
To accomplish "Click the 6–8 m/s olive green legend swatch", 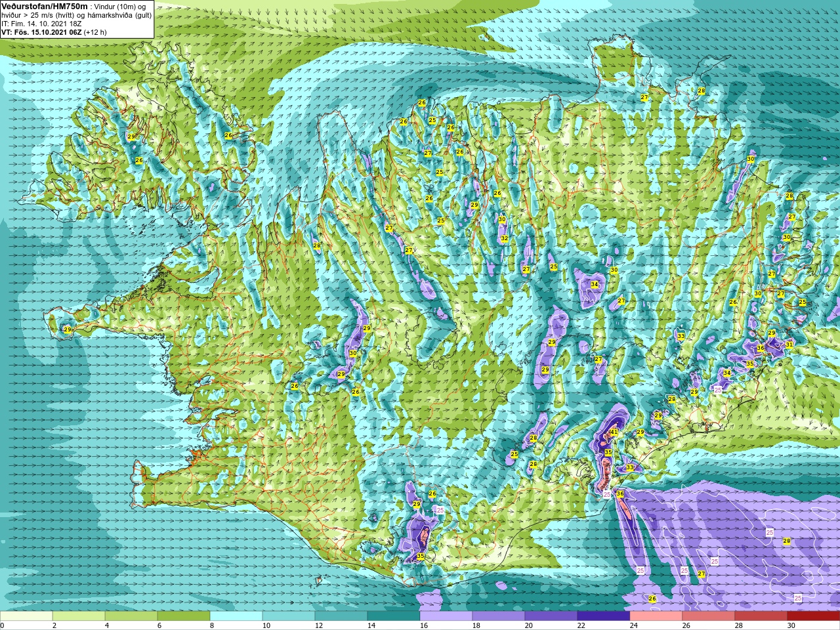I will tap(184, 616).
